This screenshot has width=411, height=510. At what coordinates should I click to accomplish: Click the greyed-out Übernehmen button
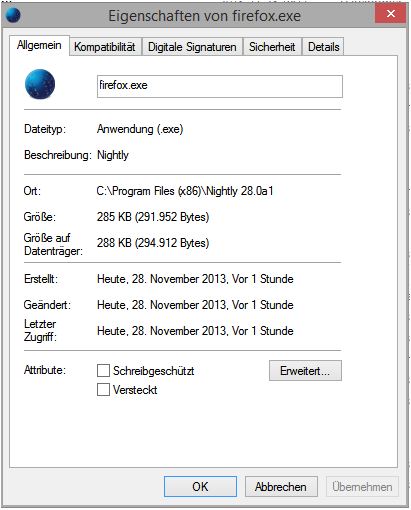click(x=362, y=486)
